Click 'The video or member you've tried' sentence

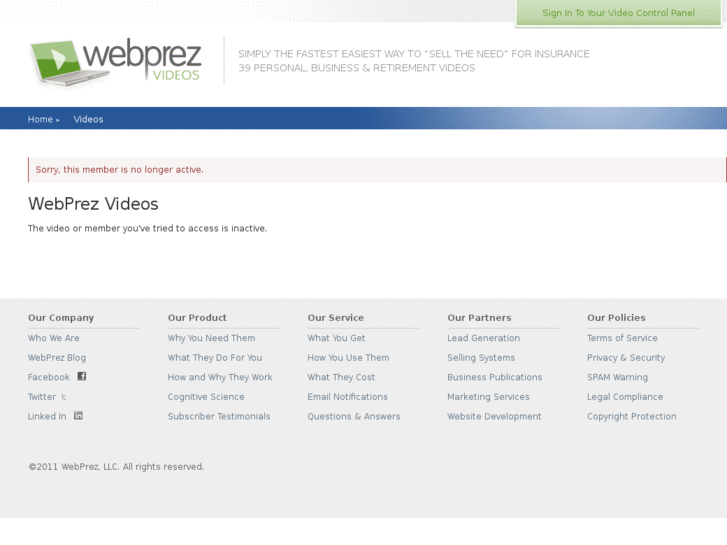147,228
